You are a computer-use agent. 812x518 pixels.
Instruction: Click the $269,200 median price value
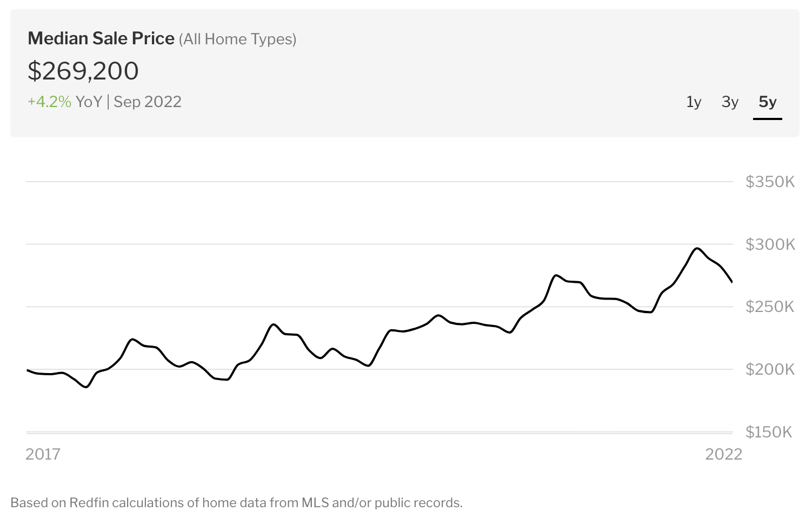[83, 71]
